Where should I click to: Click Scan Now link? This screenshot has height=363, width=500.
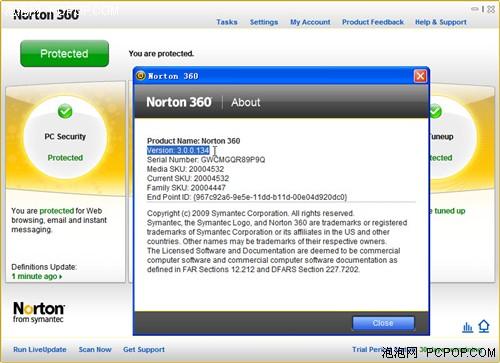(95, 350)
